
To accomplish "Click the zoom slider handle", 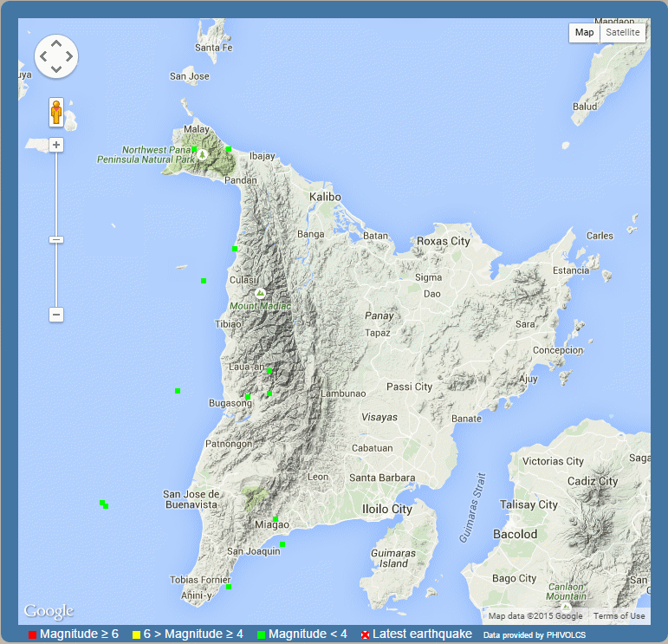I will coord(56,239).
